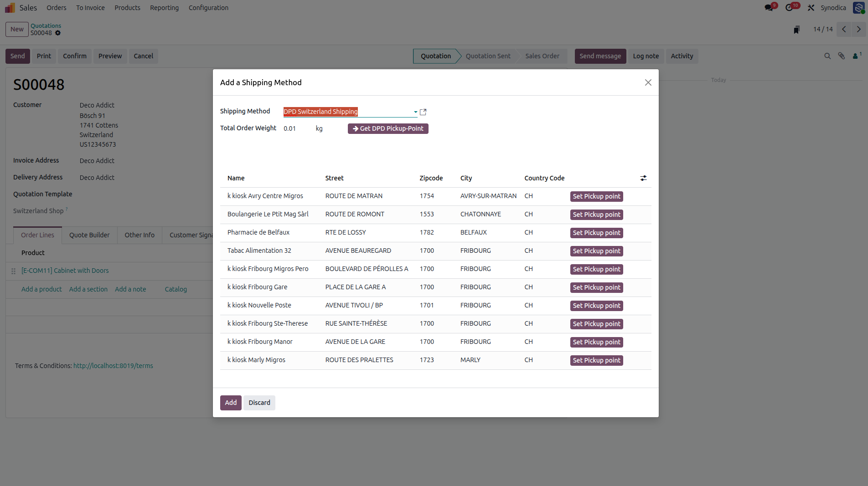Screen dimensions: 868x486
Task: Open the Products menu
Action: click(x=127, y=8)
